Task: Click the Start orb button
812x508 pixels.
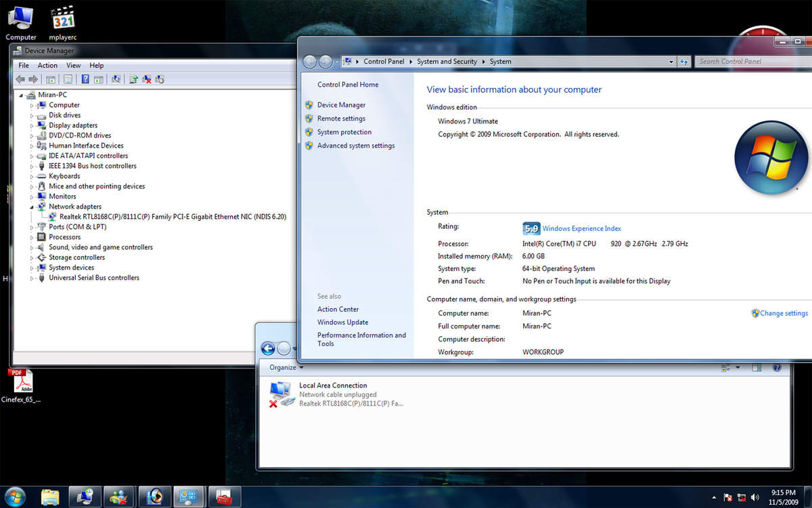Action: [x=15, y=496]
